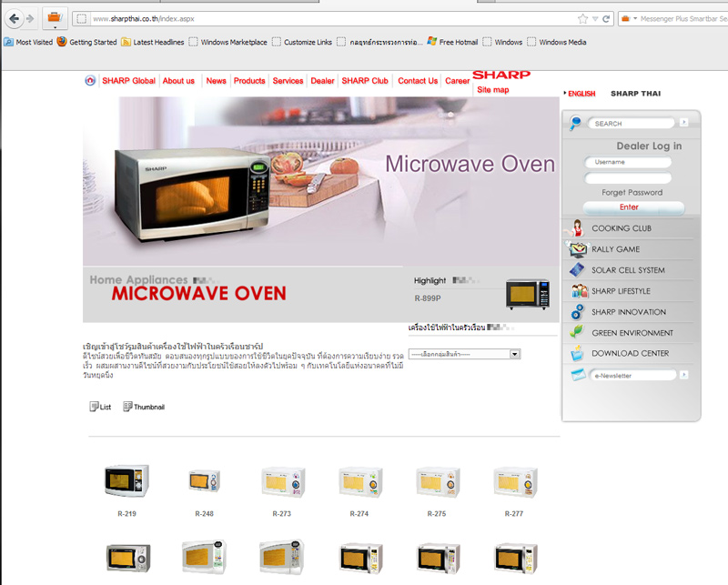The width and height of the screenshot is (728, 585).
Task: Click the home icon on Sharp navigation
Action: (x=90, y=80)
